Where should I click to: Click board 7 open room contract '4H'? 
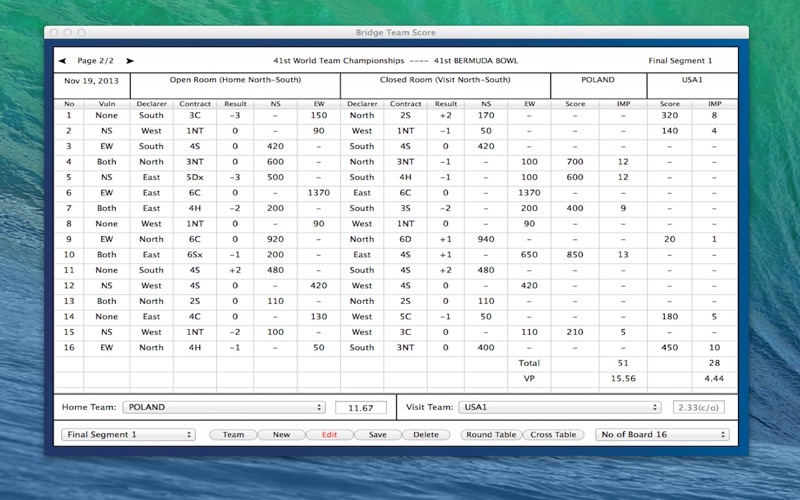[195, 208]
